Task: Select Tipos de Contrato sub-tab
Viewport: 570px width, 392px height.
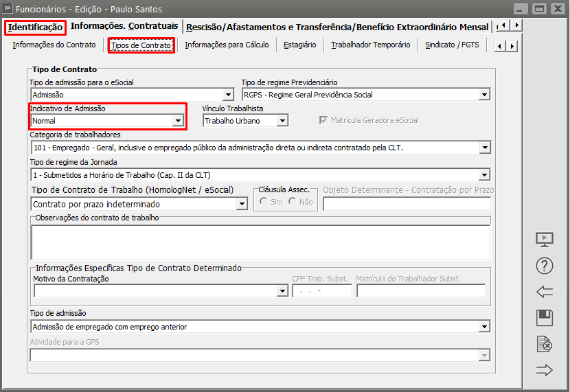Action: point(141,45)
